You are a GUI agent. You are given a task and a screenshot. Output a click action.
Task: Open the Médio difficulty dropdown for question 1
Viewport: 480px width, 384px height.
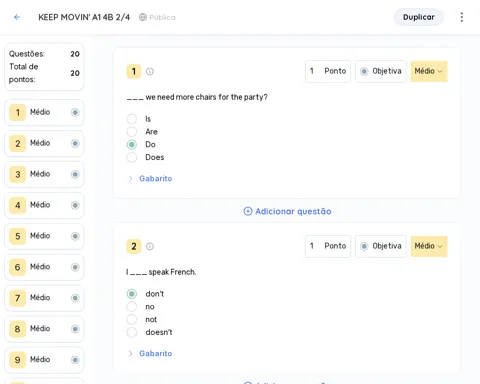tap(429, 71)
